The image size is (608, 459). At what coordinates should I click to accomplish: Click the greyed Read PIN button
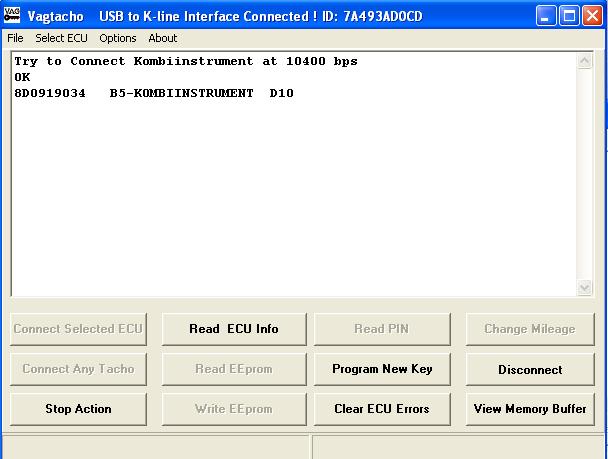[382, 329]
